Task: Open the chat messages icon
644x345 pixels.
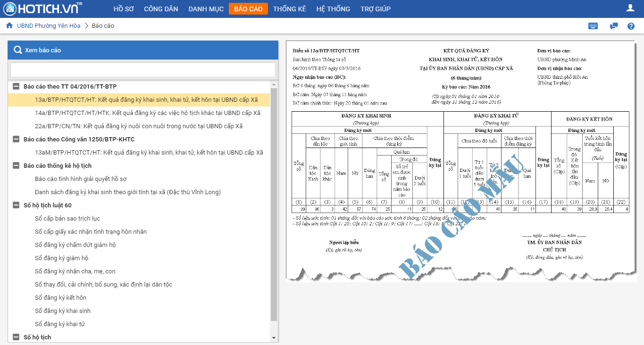Action: (613, 26)
